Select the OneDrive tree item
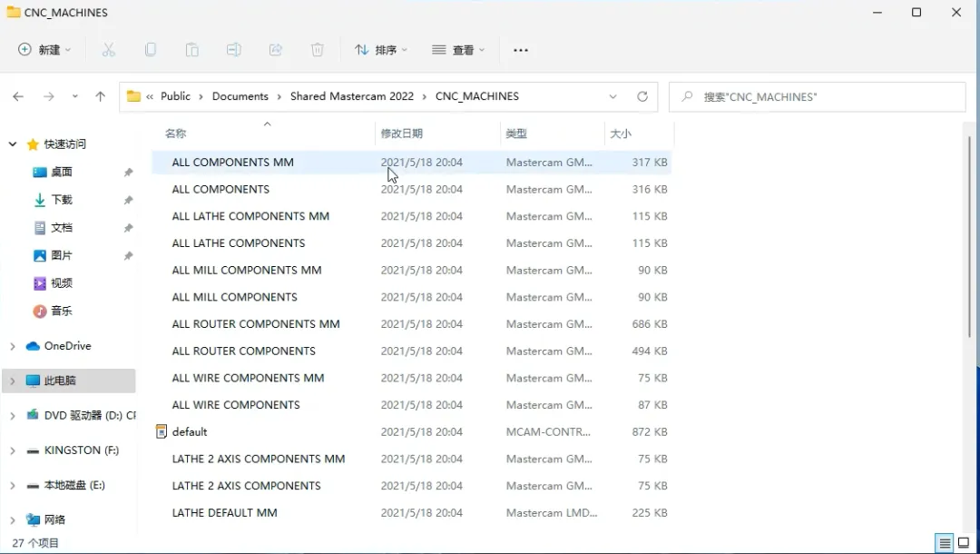 (67, 346)
